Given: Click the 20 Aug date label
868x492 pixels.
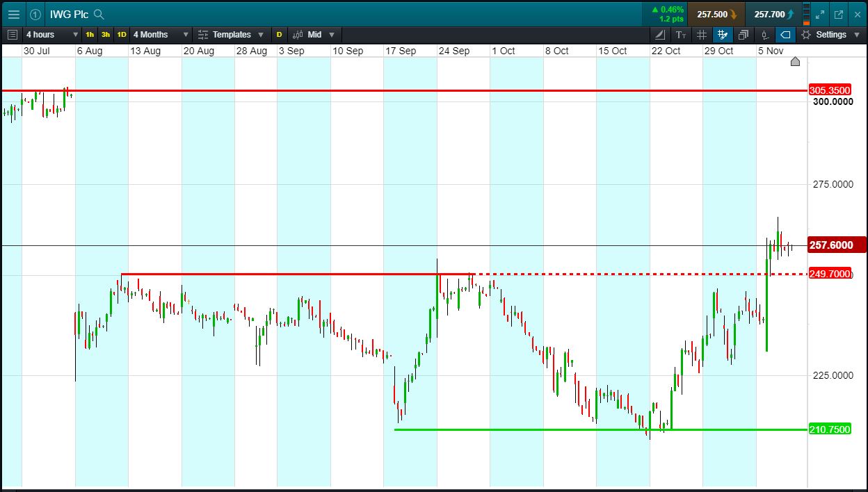Looking at the screenshot, I should (x=199, y=51).
